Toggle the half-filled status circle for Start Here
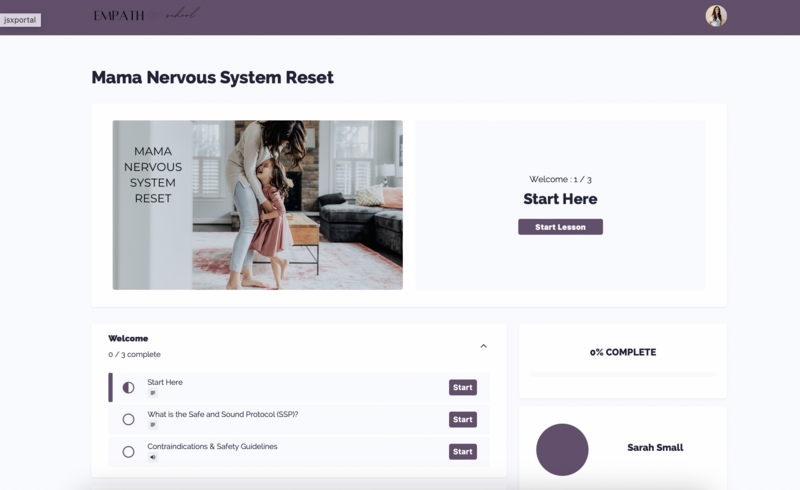The image size is (800, 490). (128, 388)
